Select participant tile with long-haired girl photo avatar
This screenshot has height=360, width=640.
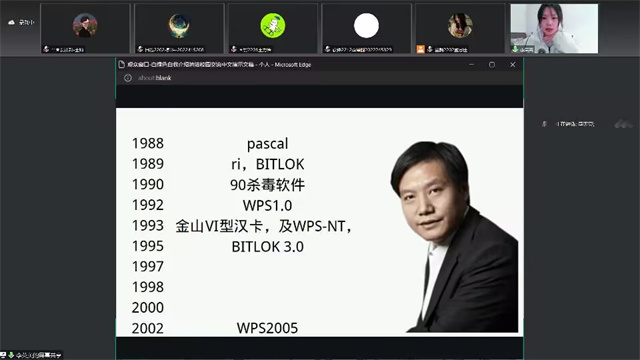pyautogui.click(x=460, y=28)
